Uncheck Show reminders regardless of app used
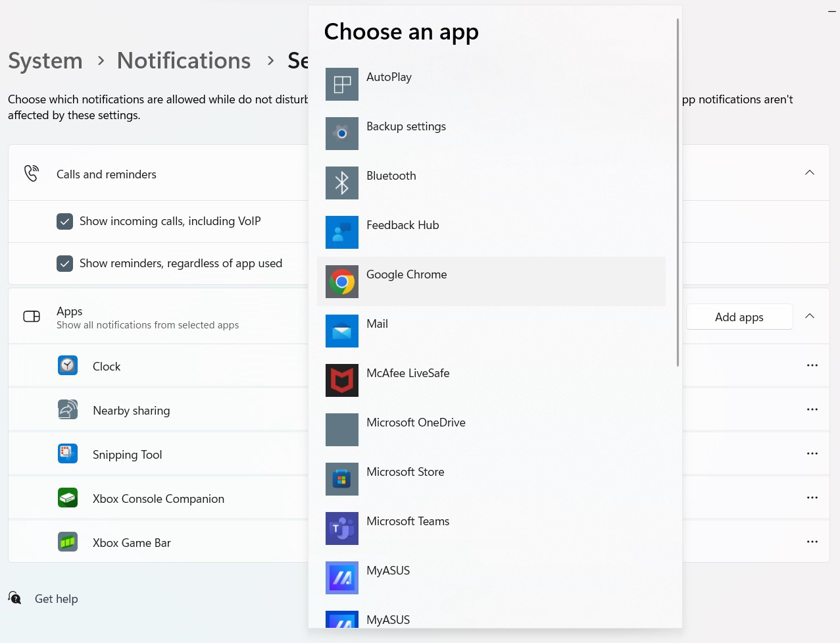Image resolution: width=840 pixels, height=643 pixels. click(x=64, y=263)
